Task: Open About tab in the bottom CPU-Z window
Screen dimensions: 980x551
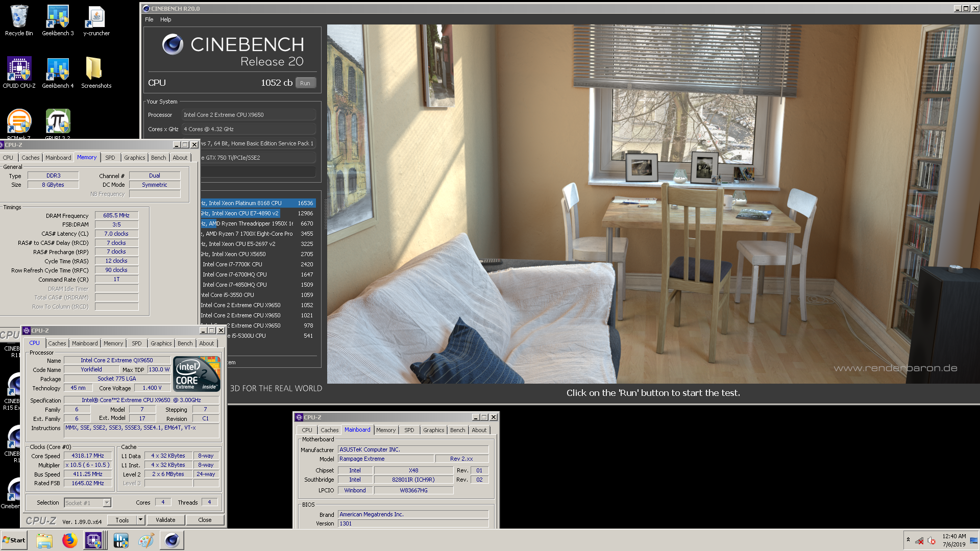Action: tap(479, 430)
